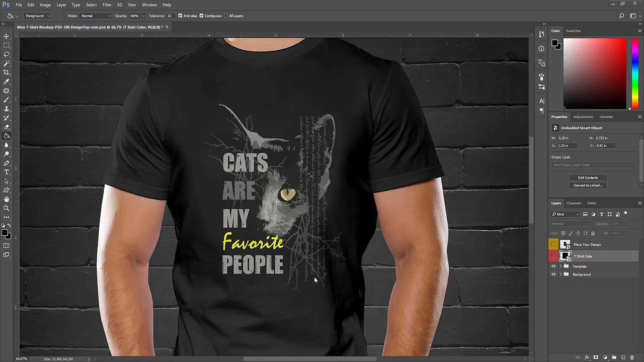Image resolution: width=644 pixels, height=362 pixels.
Task: Click the Add layer style fx icon
Action: coord(587,357)
